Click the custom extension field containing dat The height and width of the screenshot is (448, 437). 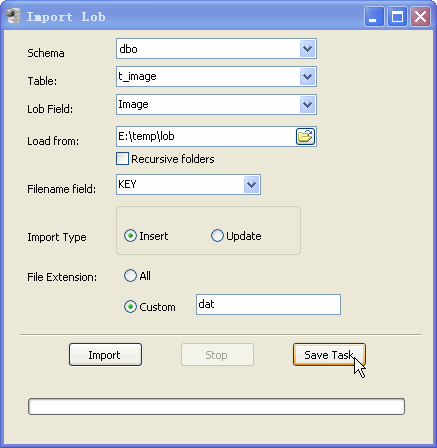[268, 304]
